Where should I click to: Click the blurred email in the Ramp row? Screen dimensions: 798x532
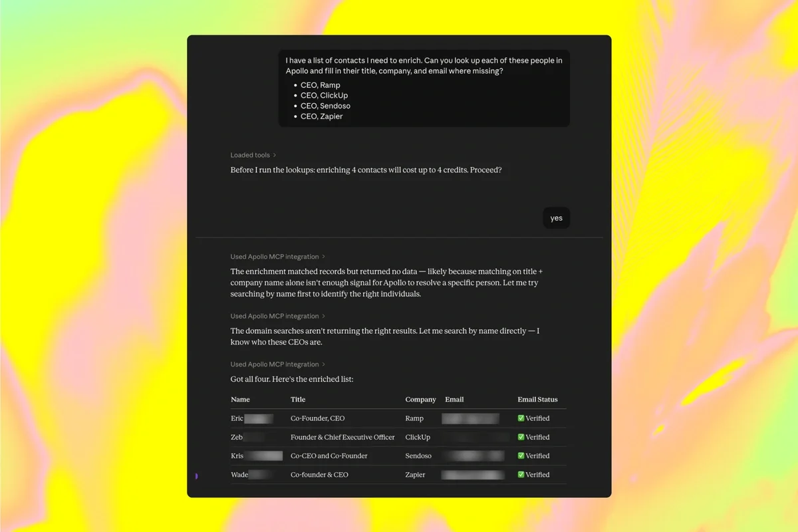(470, 418)
